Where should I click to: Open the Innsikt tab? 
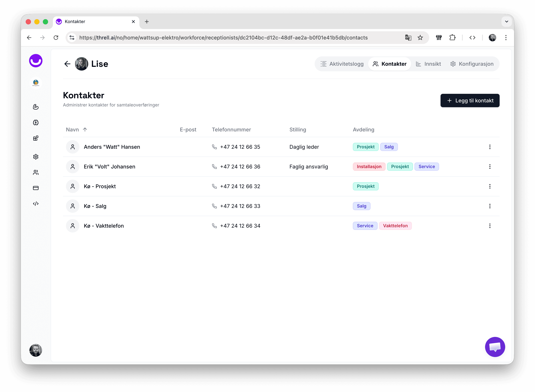pyautogui.click(x=428, y=64)
